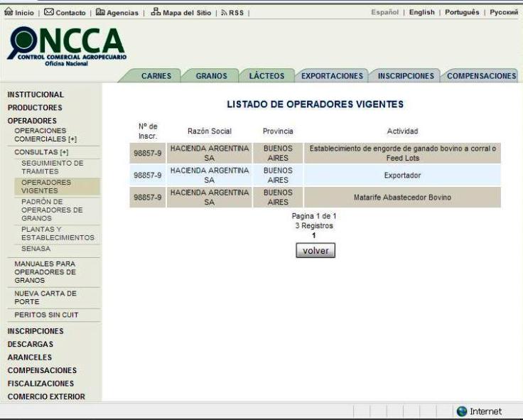
Task: Click the Exportador activity cell
Action: point(402,175)
